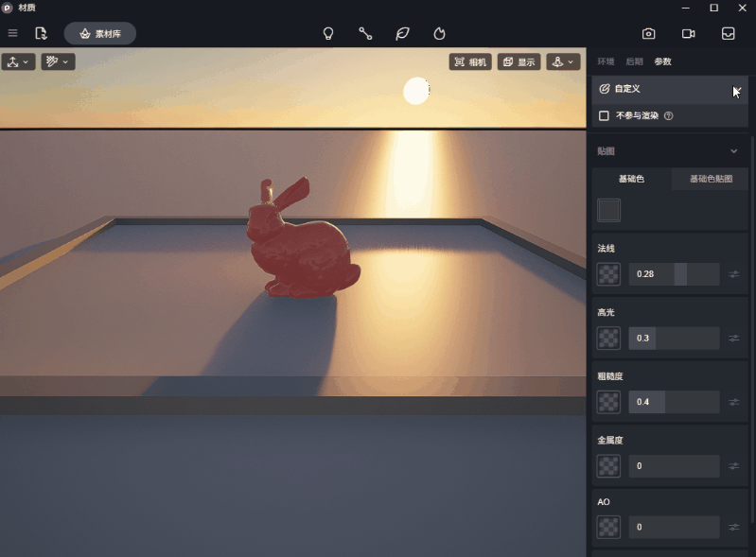Viewport: 756px width, 557px height.
Task: Open the inbox tray icon
Action: (x=728, y=34)
